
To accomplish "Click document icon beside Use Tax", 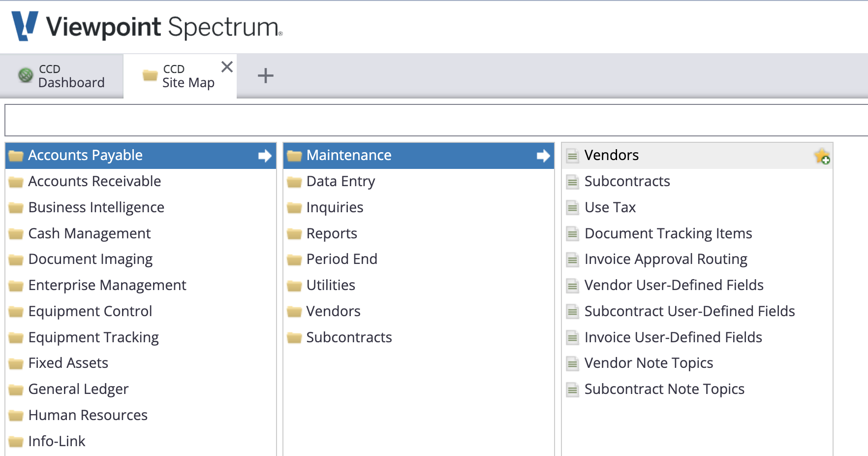I will pyautogui.click(x=572, y=207).
